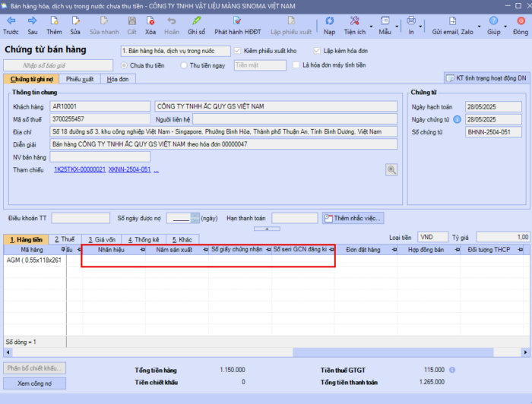Screen dimensions: 532x404
Task: Enable Là hóa đơn máy tính tiền
Action: [296, 65]
